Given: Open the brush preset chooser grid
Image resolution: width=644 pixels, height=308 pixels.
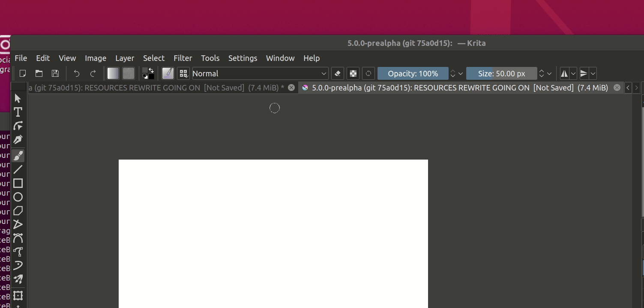Looking at the screenshot, I should (183, 73).
